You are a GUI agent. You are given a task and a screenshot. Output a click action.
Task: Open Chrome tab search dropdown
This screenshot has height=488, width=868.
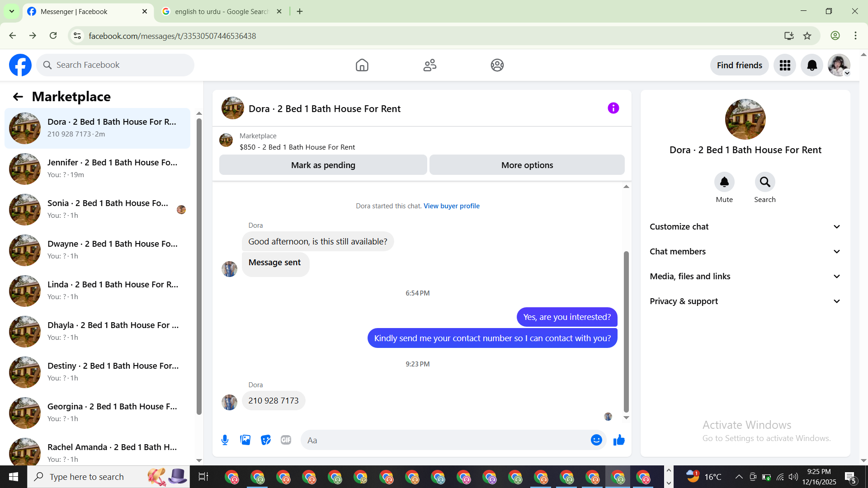[x=12, y=11]
